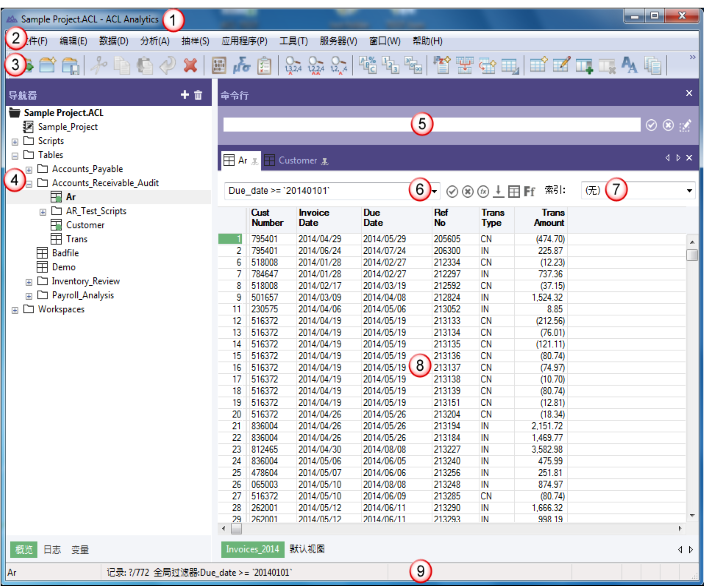
Task: Open the 索引 index dropdown
Action: [x=689, y=190]
